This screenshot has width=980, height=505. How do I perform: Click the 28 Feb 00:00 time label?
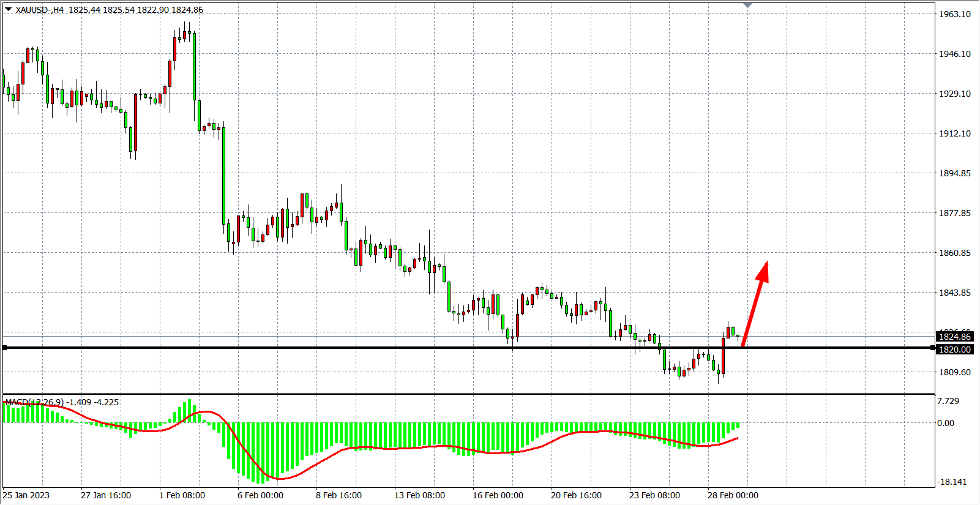[x=733, y=495]
